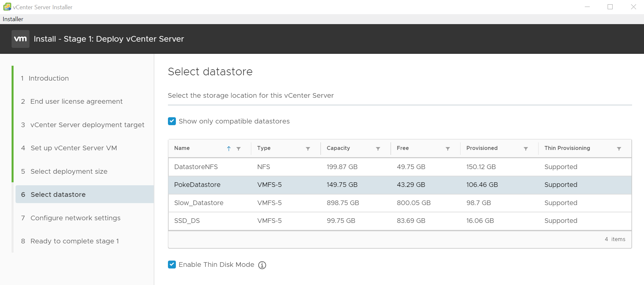This screenshot has height=285, width=644.
Task: Go to step 1 Introduction
Action: click(x=45, y=78)
